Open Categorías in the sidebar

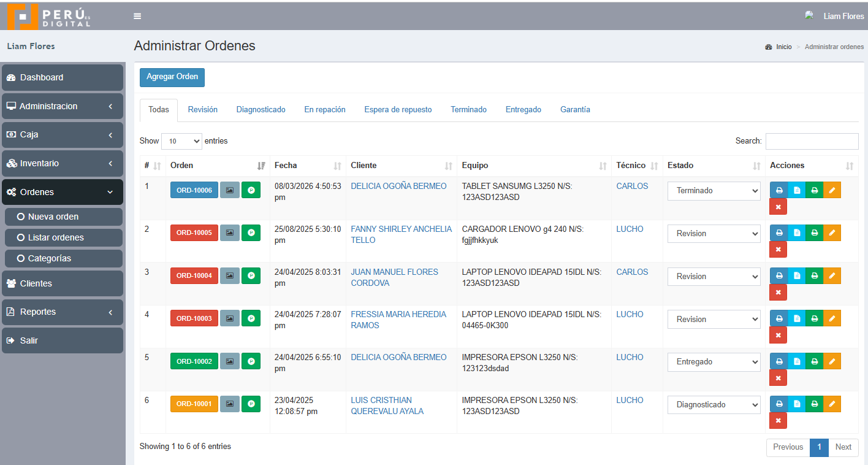64,258
